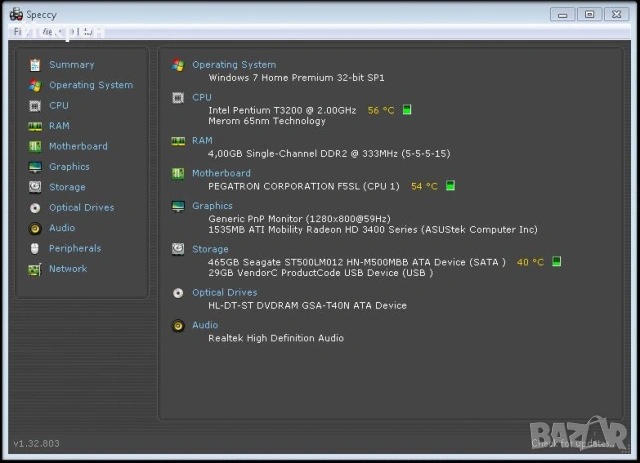Viewport: 640px width, 463px height.
Task: Click the Graphics monitor icon in summary panel
Action: pos(178,207)
